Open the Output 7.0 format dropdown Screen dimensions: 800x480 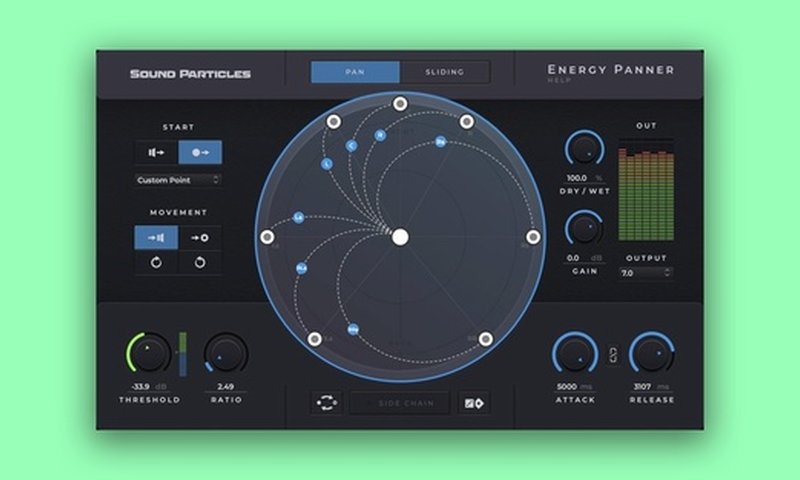pyautogui.click(x=645, y=272)
